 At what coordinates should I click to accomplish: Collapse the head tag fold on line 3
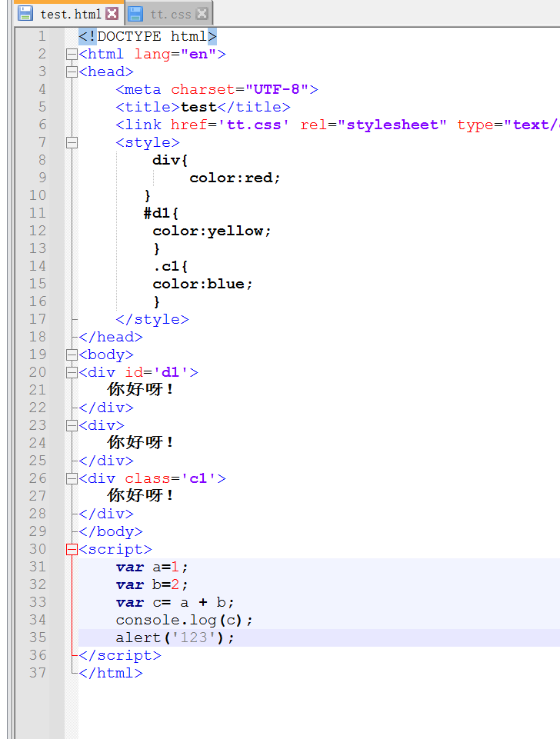point(72,72)
